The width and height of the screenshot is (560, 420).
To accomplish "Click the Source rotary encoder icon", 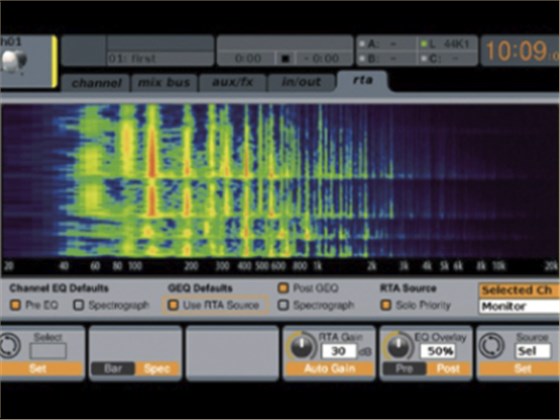I will click(491, 346).
